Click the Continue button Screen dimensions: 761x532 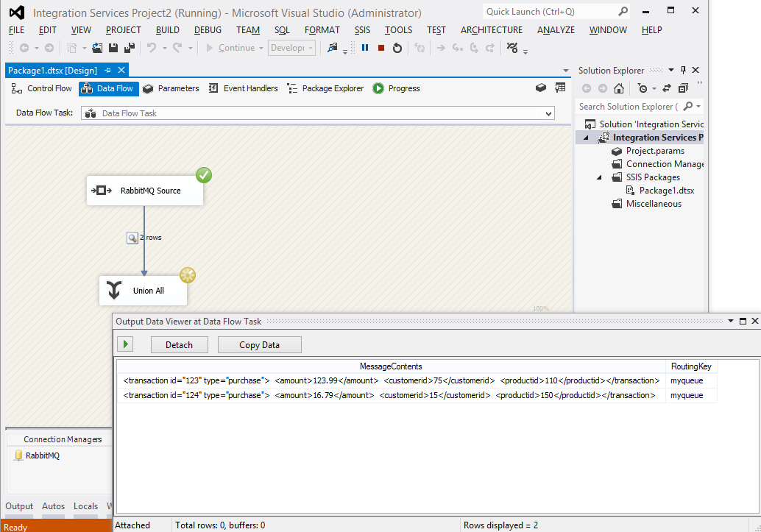230,48
